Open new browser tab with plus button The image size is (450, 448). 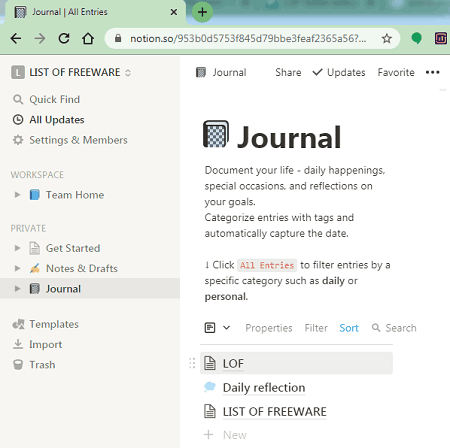202,12
